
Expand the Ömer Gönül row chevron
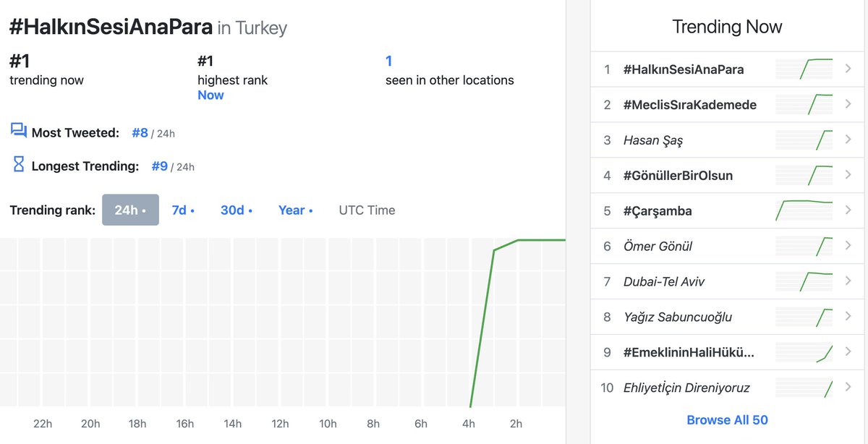[x=848, y=246]
